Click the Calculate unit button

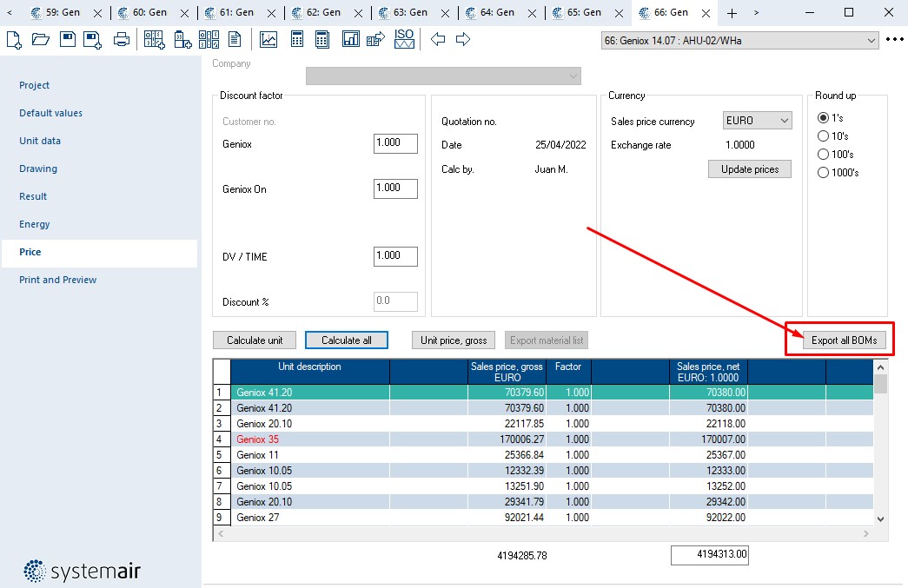(255, 340)
